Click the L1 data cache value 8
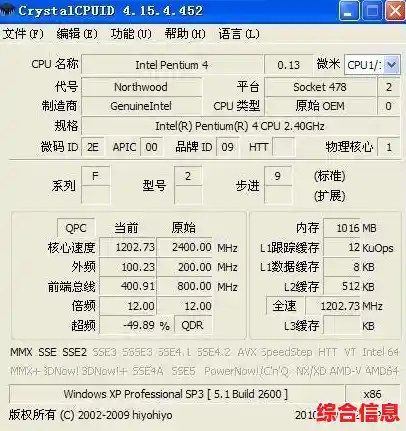The image size is (406, 431). click(342, 267)
